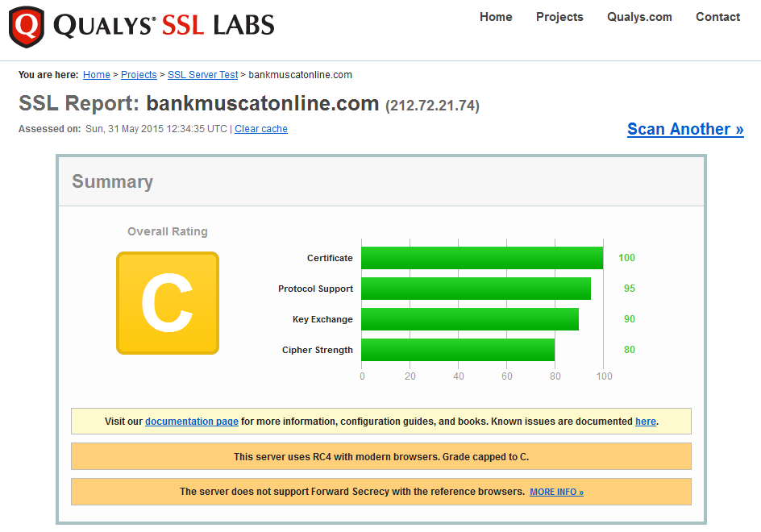
Task: Click the 'Key Exchange' chart label
Action: coord(322,319)
